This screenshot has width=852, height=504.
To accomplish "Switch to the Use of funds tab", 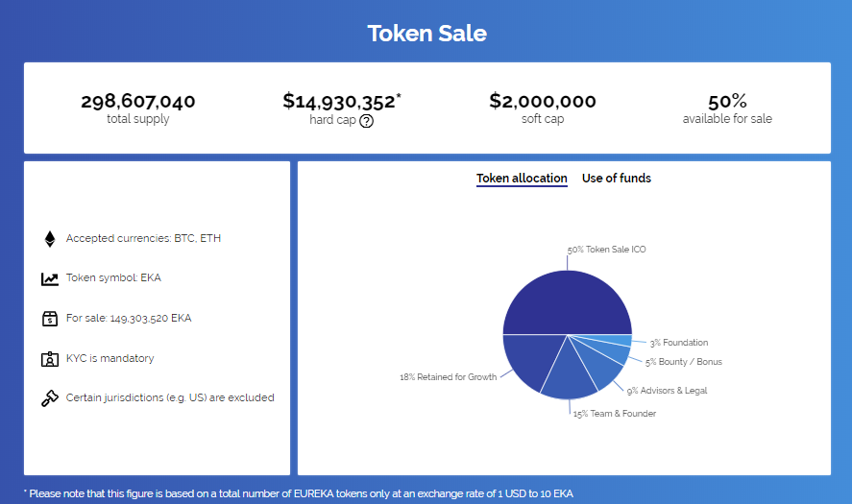I will coord(616,179).
